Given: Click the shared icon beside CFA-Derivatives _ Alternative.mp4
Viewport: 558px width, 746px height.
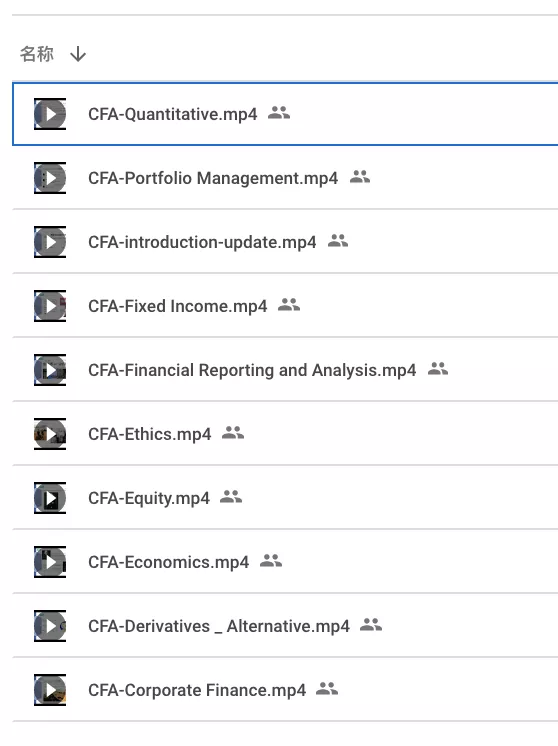Looking at the screenshot, I should pyautogui.click(x=371, y=625).
